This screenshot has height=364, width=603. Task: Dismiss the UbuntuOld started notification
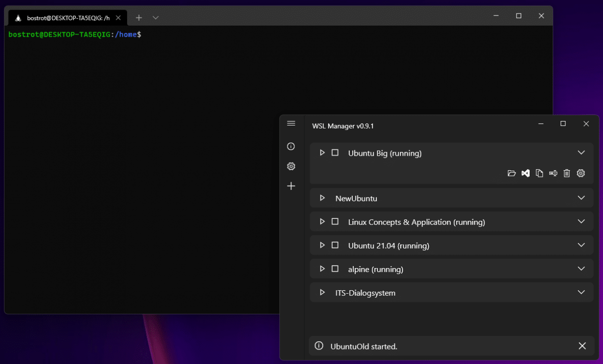coord(582,346)
